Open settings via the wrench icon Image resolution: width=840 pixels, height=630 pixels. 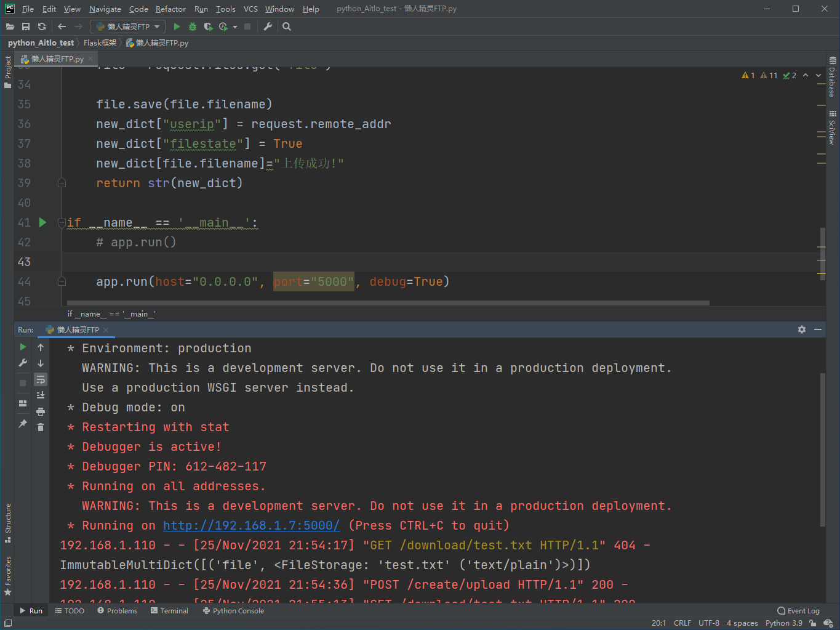268,26
